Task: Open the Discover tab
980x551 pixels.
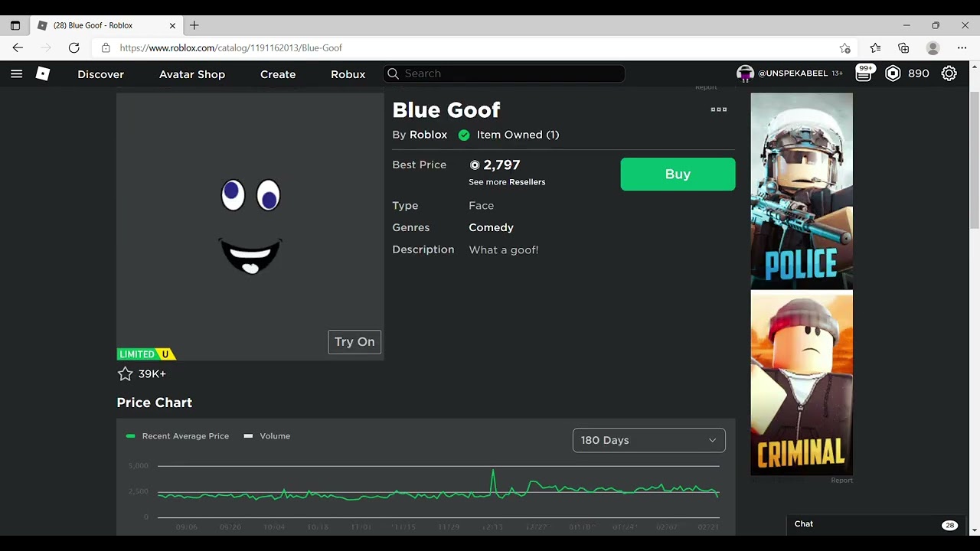Action: click(100, 74)
